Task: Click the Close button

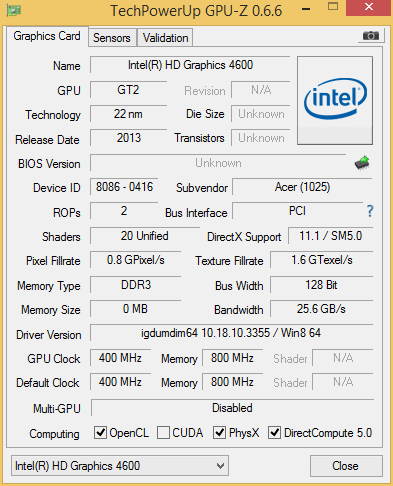Action: (x=346, y=466)
